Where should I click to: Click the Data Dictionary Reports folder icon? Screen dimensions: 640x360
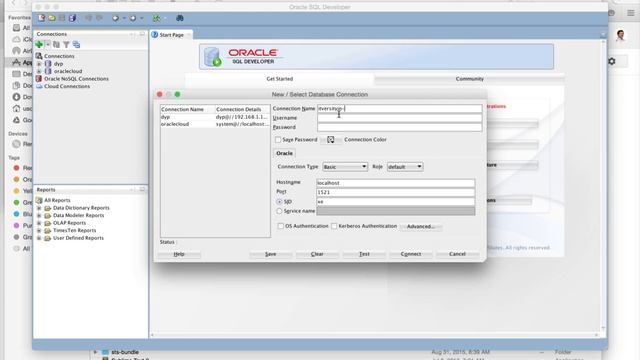48,208
